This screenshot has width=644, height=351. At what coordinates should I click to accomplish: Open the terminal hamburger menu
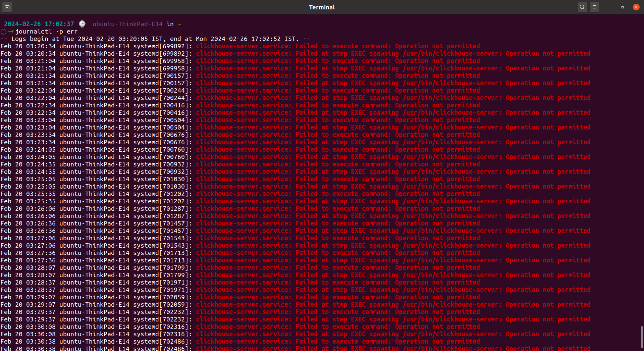[594, 7]
